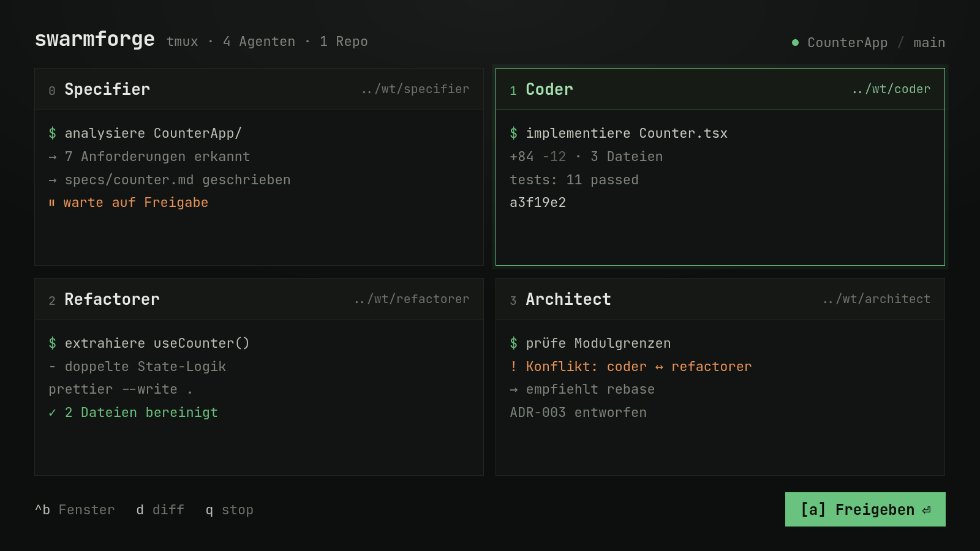This screenshot has height=551, width=980.
Task: Click the pane number 0 beside Specifier
Action: point(52,91)
